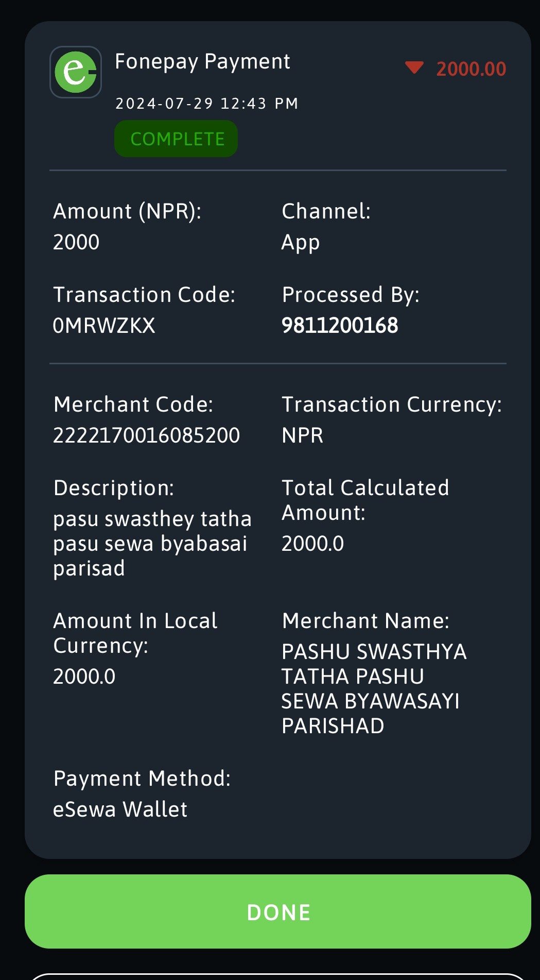The height and width of the screenshot is (980, 540).
Task: Tap the COMPLETE status badge
Action: point(176,139)
